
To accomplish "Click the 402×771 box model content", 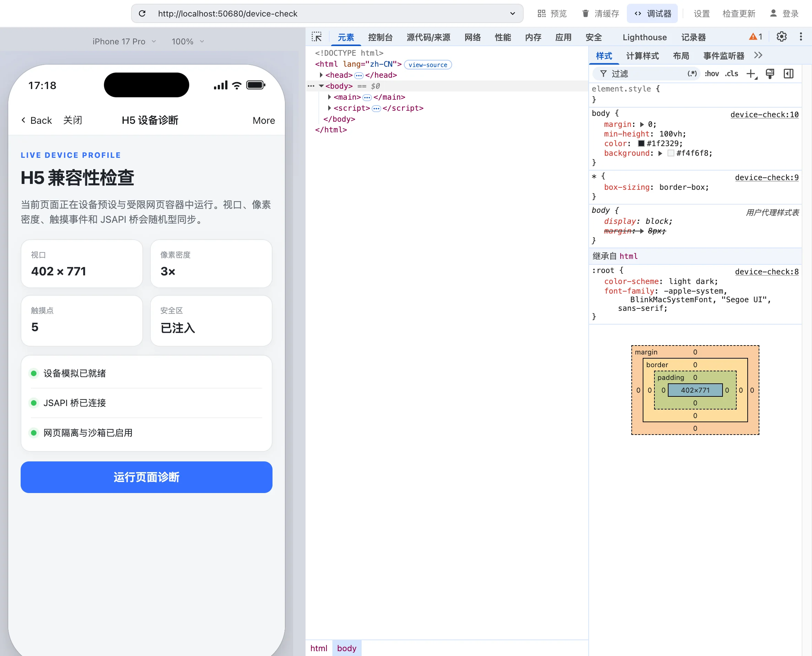I will [x=695, y=390].
